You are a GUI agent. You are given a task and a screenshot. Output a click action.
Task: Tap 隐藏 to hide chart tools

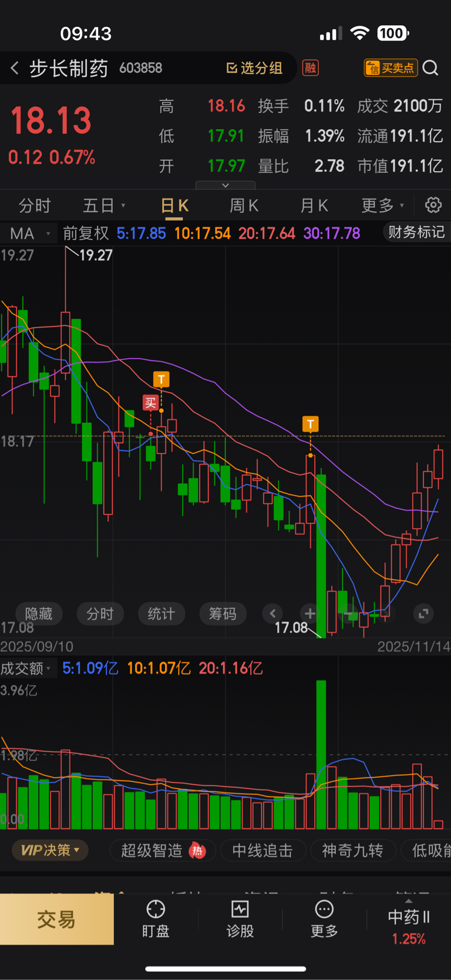[x=39, y=614]
